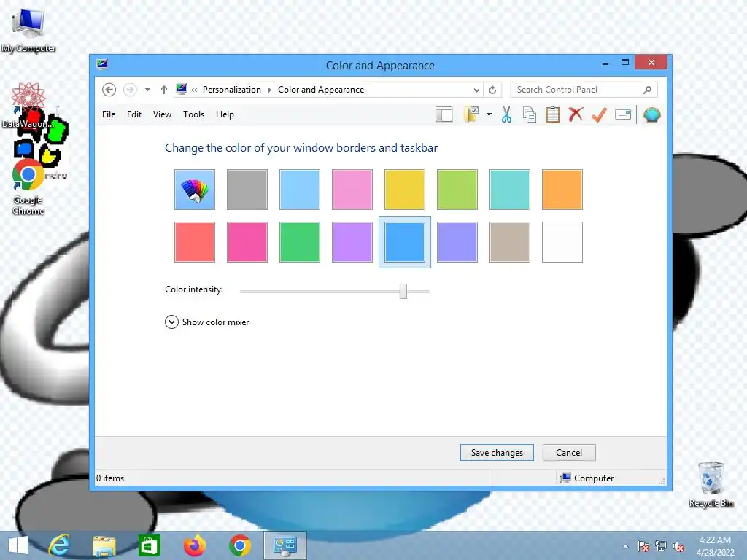The width and height of the screenshot is (747, 560).
Task: Launch Internet Explorer from taskbar
Action: pos(60,545)
